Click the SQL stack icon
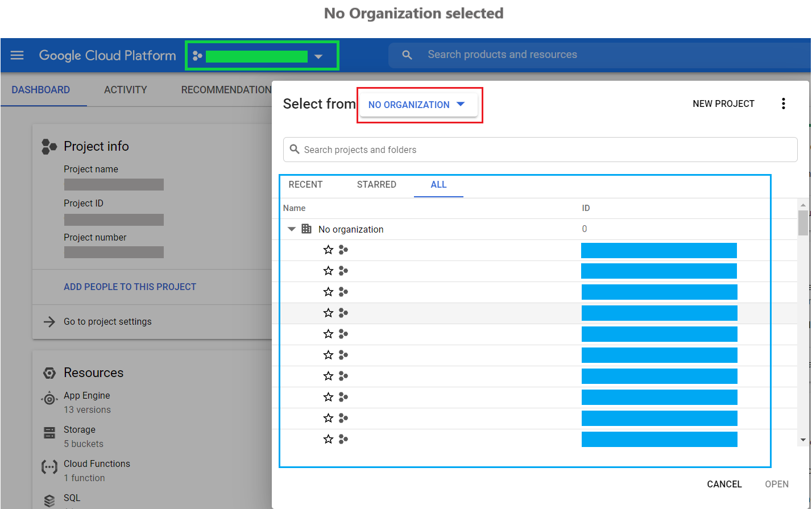The width and height of the screenshot is (812, 509). coord(49,500)
